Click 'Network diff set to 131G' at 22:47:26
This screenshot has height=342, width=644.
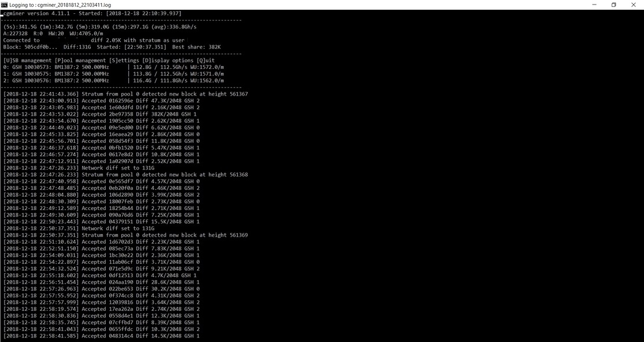(x=79, y=168)
